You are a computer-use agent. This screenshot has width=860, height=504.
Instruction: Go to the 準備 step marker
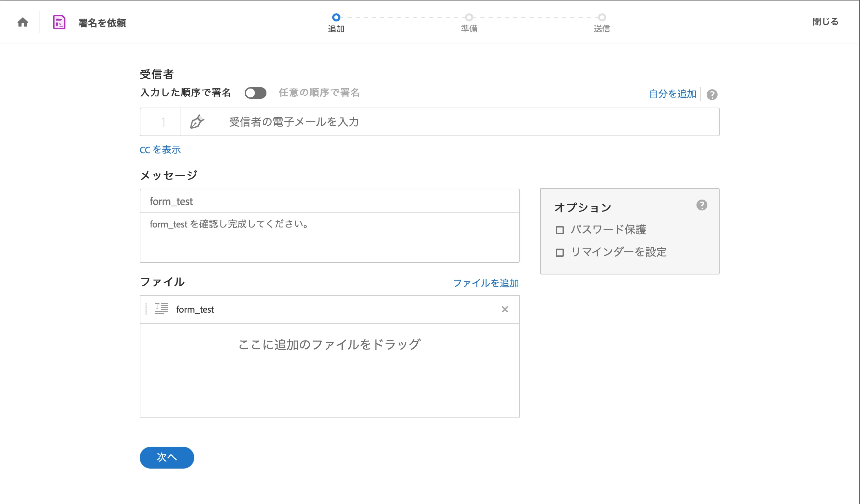(x=469, y=17)
